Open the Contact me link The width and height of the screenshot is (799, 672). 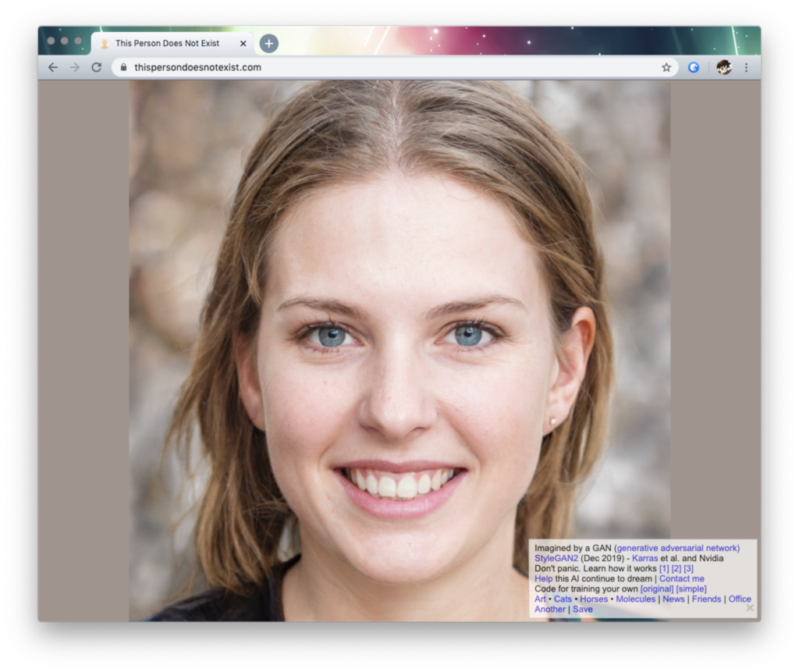pos(681,578)
